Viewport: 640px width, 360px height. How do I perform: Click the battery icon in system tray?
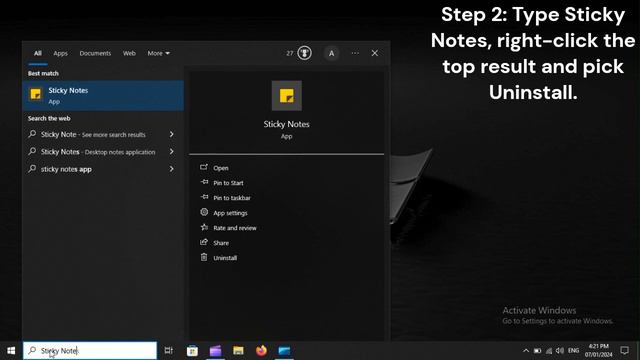[538, 351]
